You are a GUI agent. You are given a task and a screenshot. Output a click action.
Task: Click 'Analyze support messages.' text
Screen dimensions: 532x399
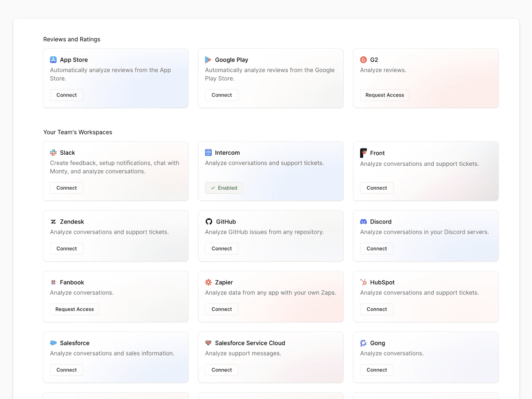pyautogui.click(x=243, y=353)
